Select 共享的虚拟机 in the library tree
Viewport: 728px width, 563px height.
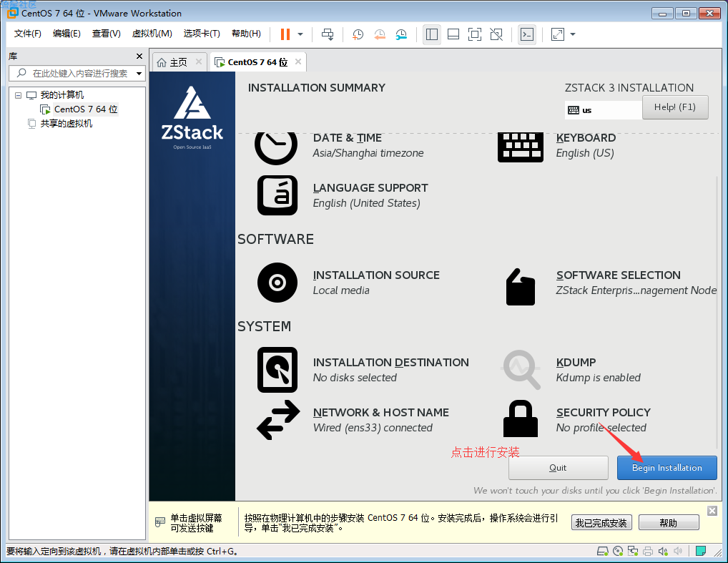(x=67, y=124)
